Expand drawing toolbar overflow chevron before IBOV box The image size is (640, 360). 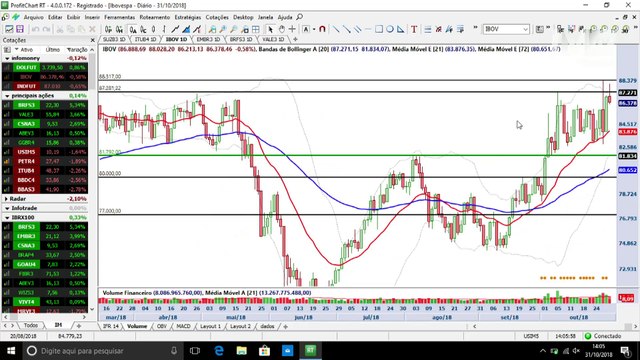coord(476,28)
